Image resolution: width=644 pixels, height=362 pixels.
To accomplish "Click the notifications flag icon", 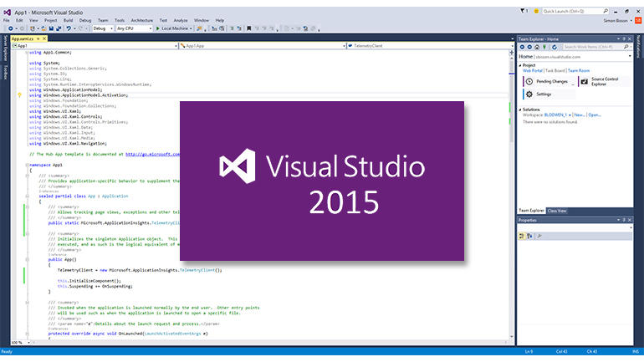I will coord(523,11).
